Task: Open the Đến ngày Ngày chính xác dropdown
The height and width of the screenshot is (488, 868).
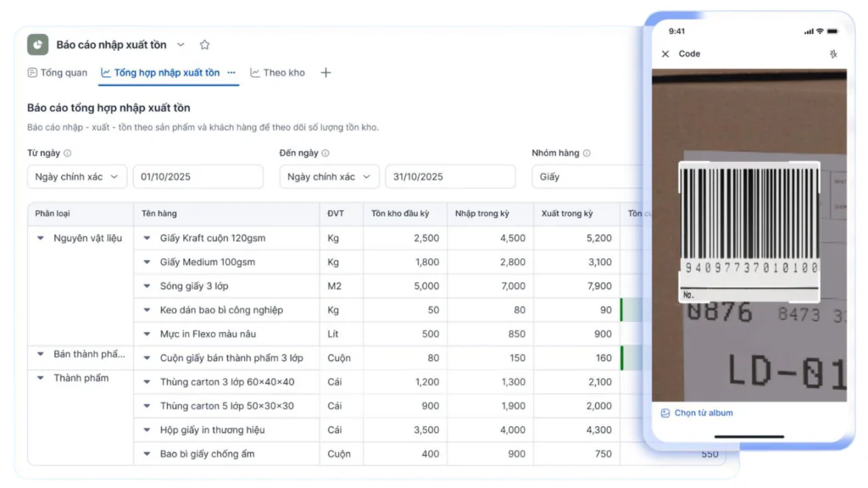Action: pos(330,177)
